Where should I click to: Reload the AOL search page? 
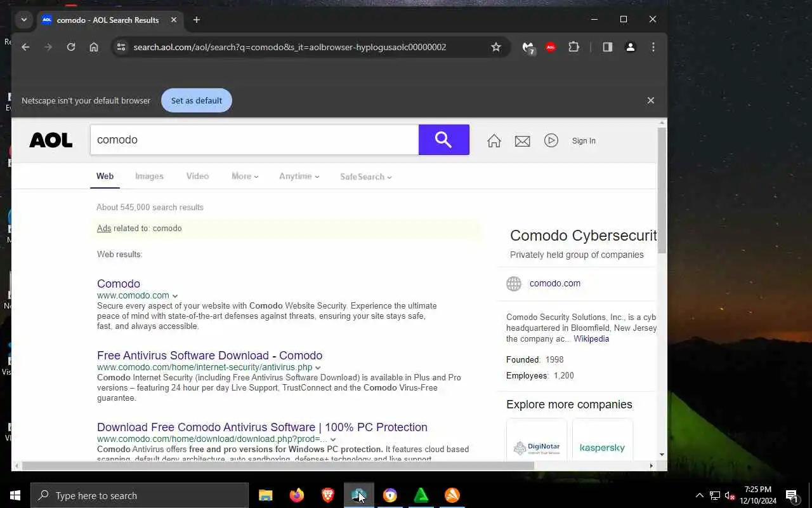click(x=71, y=47)
